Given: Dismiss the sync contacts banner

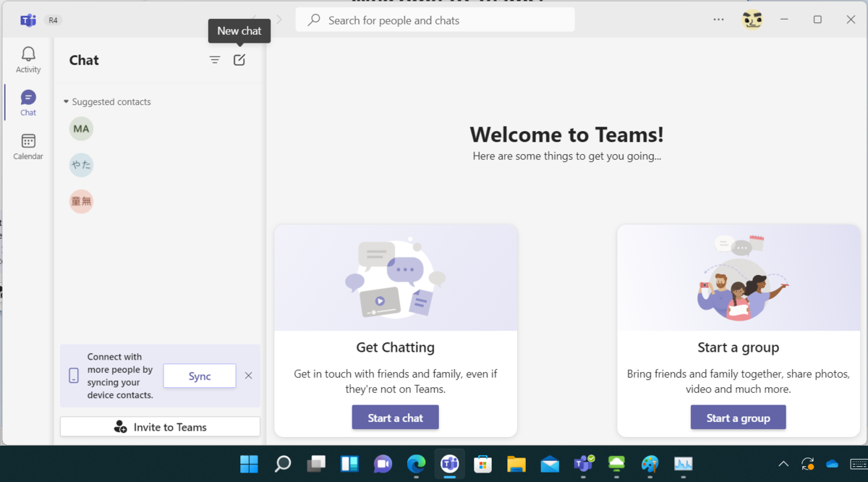Looking at the screenshot, I should click(248, 376).
